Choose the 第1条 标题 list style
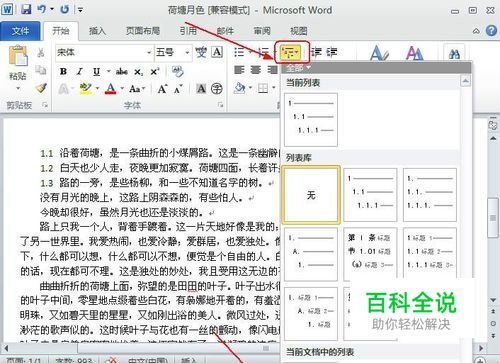The height and width of the screenshot is (363, 500). (x=370, y=254)
